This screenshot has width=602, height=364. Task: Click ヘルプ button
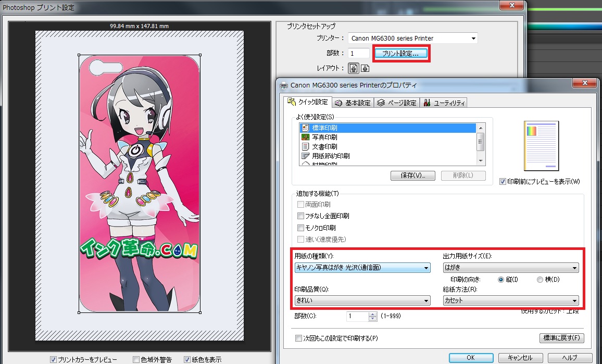(x=570, y=357)
